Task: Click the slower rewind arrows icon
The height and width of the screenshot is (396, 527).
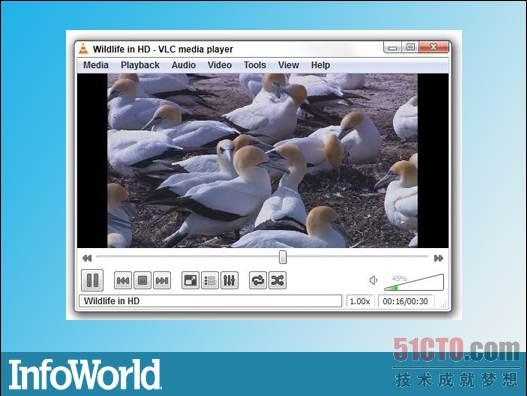Action: tap(87, 258)
